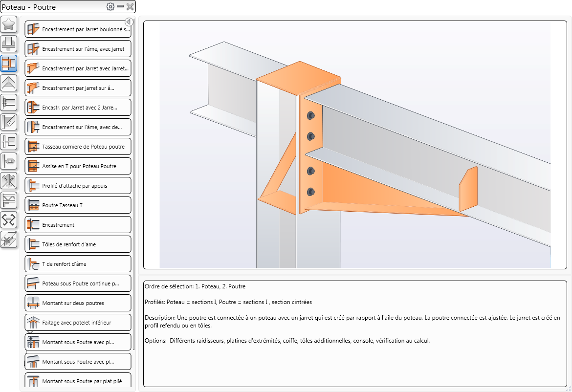Select the base plate connection category
Viewport: 572px width, 392px height.
click(9, 44)
